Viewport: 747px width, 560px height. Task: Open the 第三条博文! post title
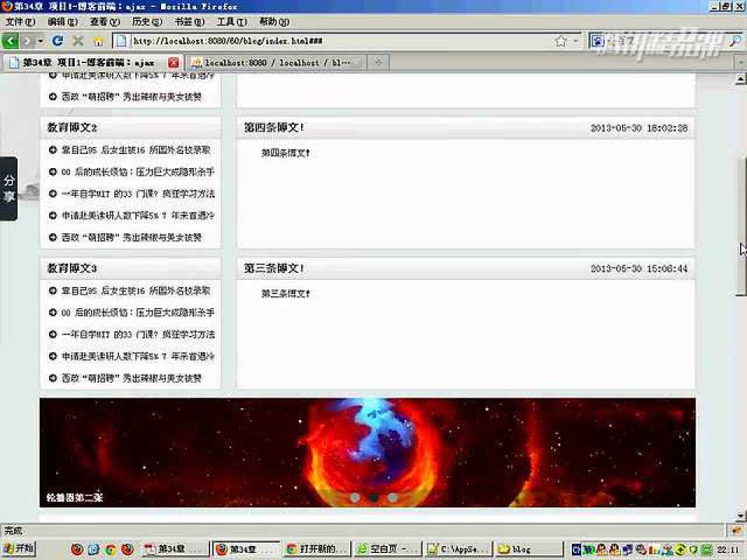(273, 268)
